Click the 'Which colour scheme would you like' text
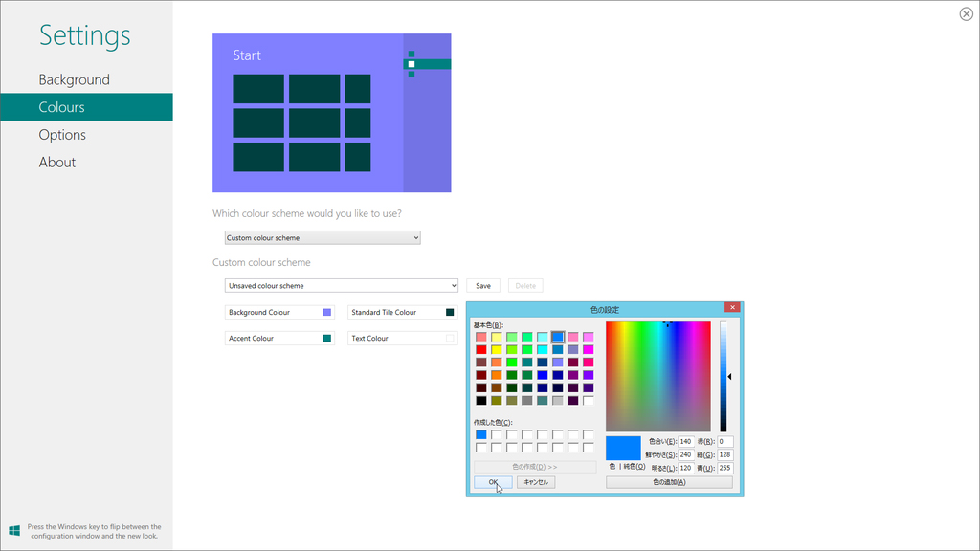Image resolution: width=980 pixels, height=551 pixels. (x=307, y=213)
